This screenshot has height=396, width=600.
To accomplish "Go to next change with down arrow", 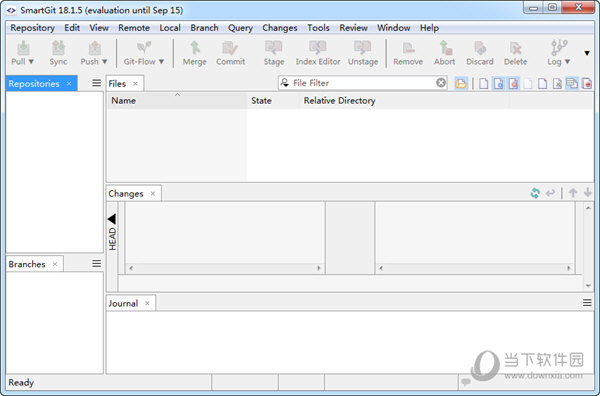I will 588,193.
